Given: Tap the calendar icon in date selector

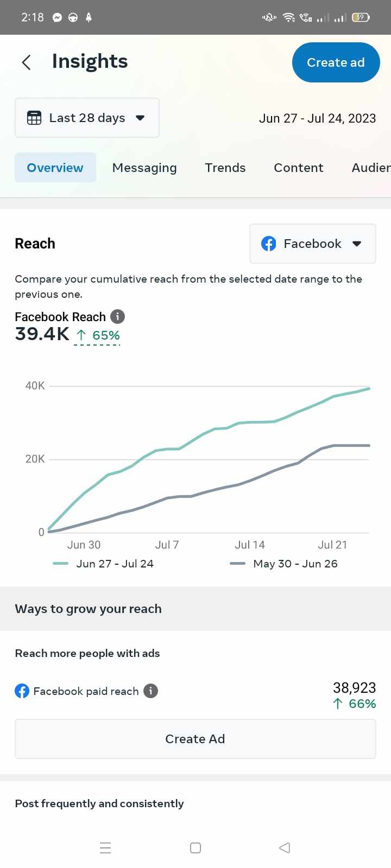Looking at the screenshot, I should tap(34, 118).
